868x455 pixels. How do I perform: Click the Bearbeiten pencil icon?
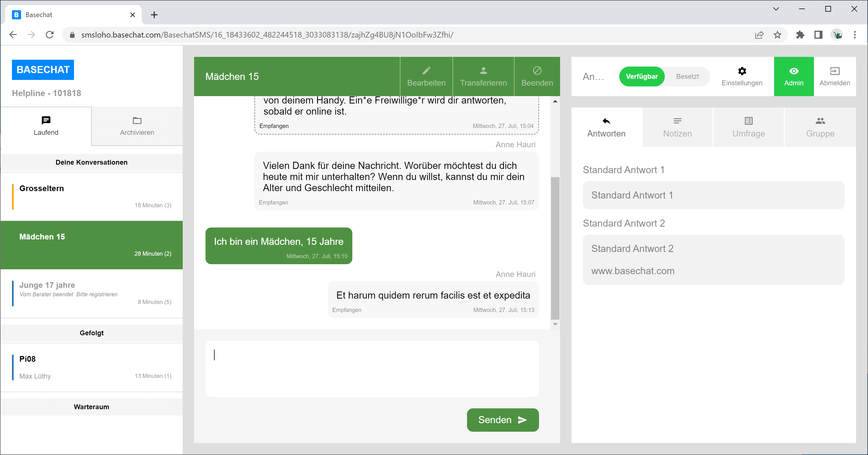coord(426,71)
